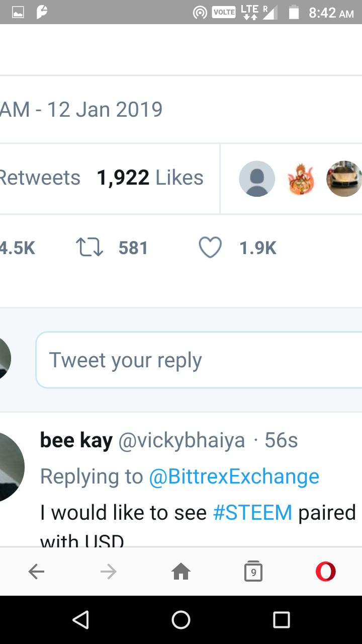The image size is (362, 644).
Task: Open the @vickybhaiya handle
Action: click(x=182, y=441)
